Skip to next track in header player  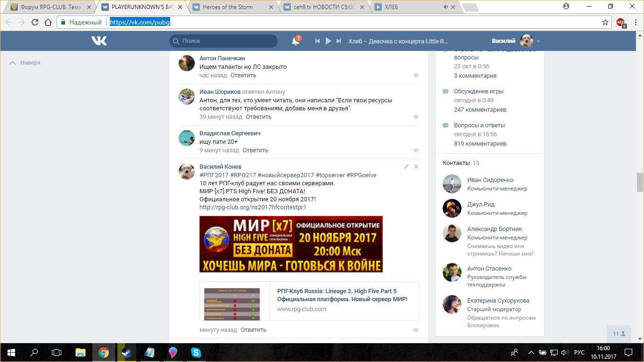[x=339, y=41]
